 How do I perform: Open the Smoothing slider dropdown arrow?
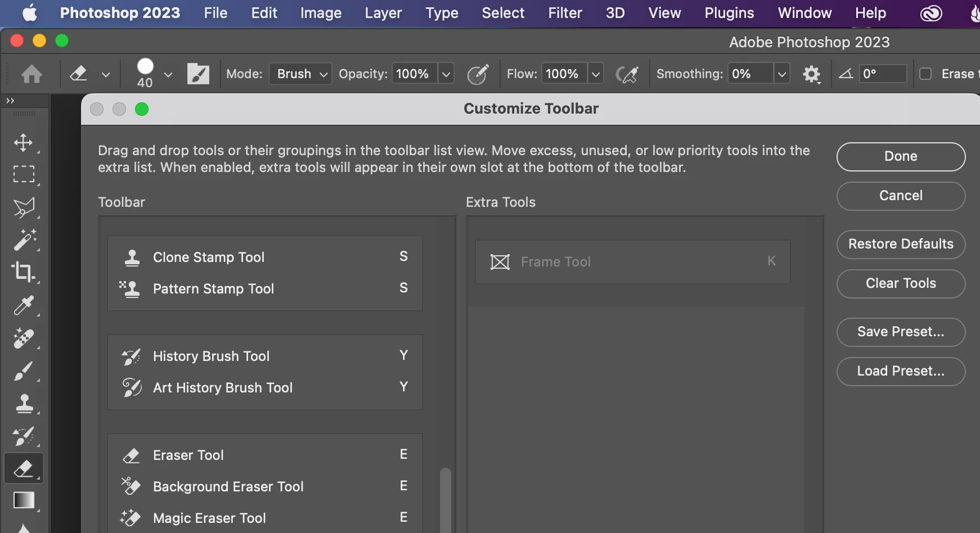tap(782, 74)
